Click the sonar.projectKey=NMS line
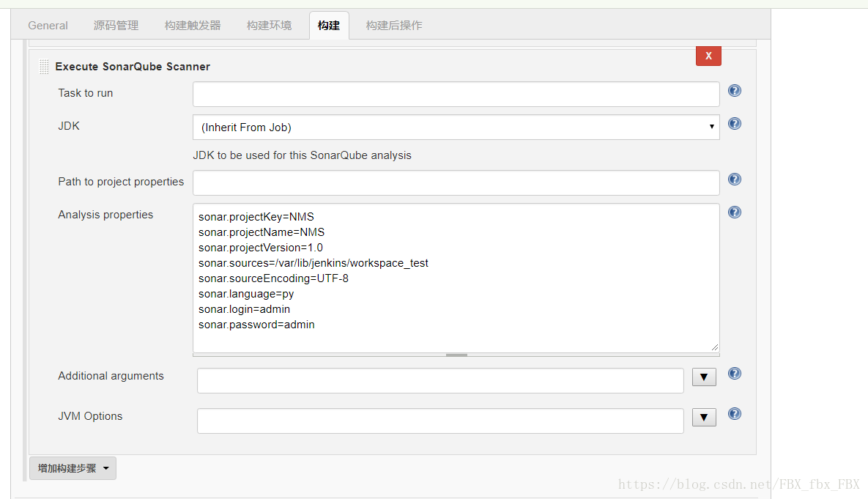Screen dimensions: 868x499 tap(256, 217)
